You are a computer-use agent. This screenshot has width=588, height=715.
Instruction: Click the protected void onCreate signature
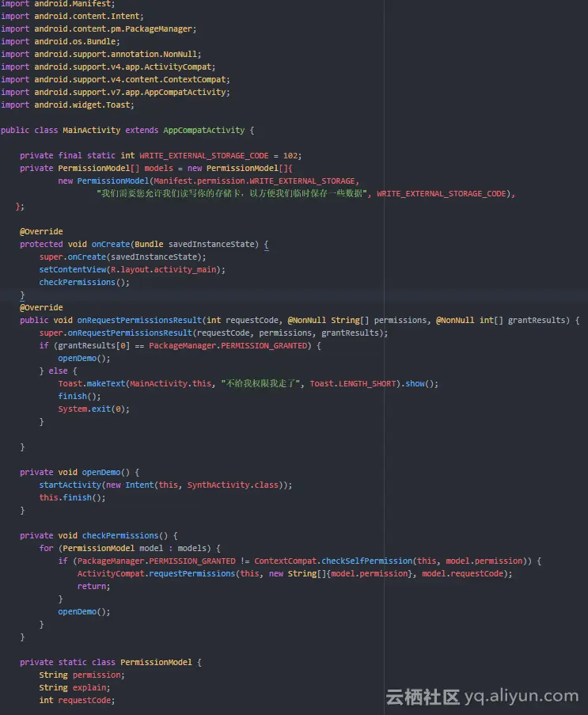[x=144, y=245]
